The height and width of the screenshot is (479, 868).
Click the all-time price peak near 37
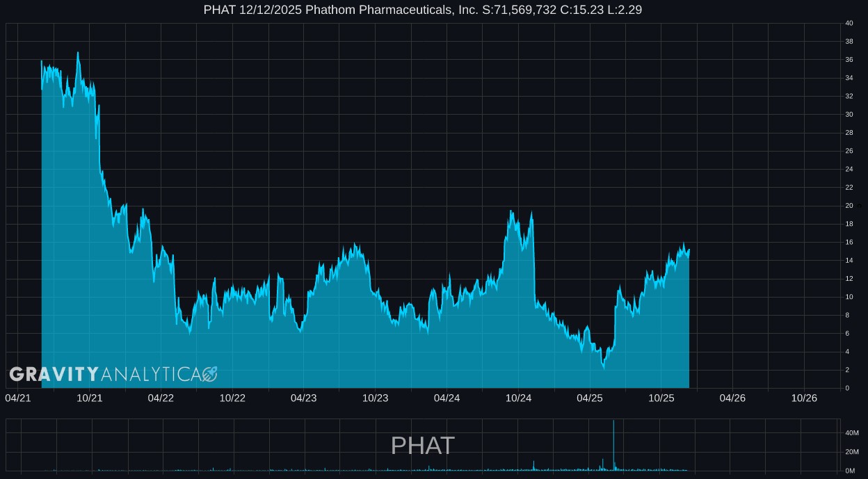pyautogui.click(x=77, y=53)
